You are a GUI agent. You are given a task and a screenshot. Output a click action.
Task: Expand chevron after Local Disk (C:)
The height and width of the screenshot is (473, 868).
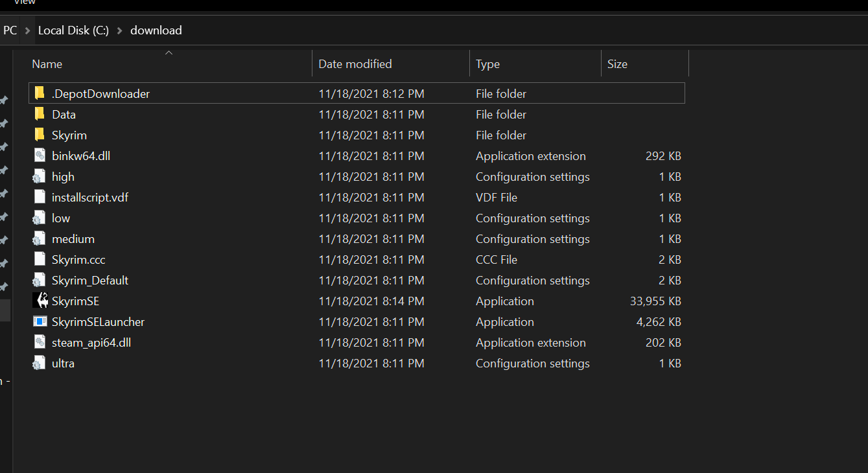pos(120,30)
